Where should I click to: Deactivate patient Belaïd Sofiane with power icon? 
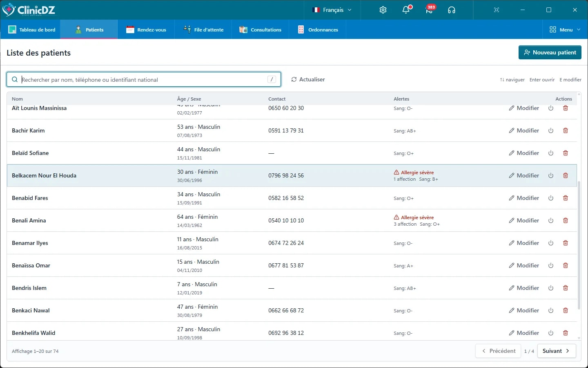(x=551, y=153)
